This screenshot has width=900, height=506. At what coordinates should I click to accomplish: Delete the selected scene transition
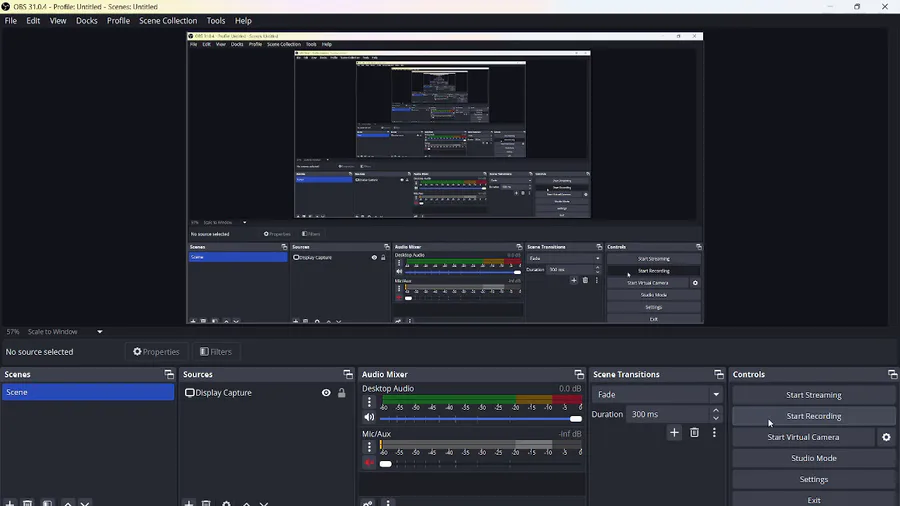click(694, 433)
